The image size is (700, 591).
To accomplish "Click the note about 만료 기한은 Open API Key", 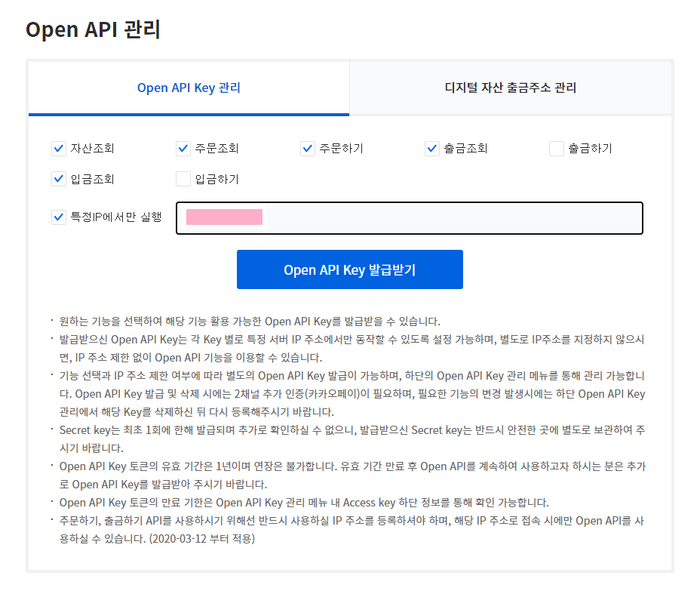I will (x=304, y=503).
